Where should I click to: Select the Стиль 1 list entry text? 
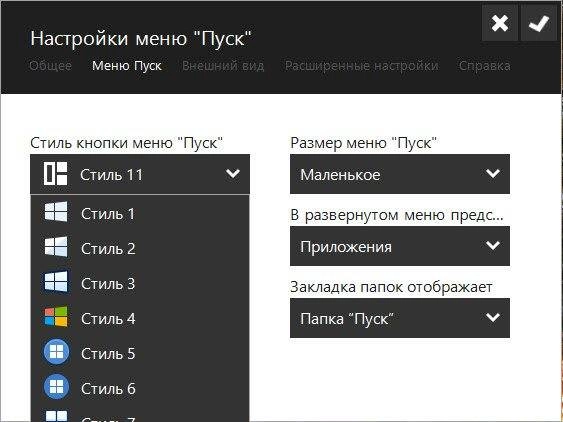tap(108, 214)
